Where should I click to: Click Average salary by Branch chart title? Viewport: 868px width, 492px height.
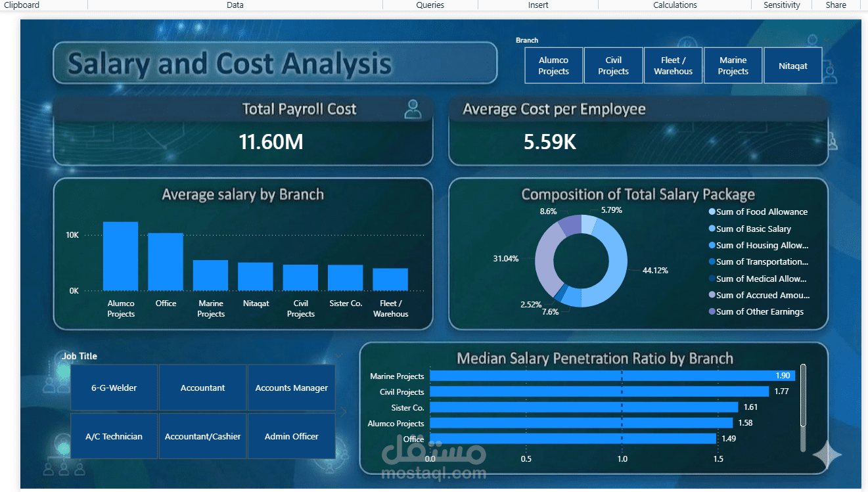[x=243, y=194]
